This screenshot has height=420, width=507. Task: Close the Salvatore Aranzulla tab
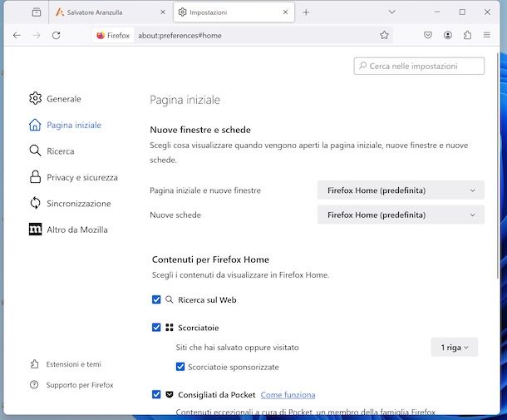[163, 12]
